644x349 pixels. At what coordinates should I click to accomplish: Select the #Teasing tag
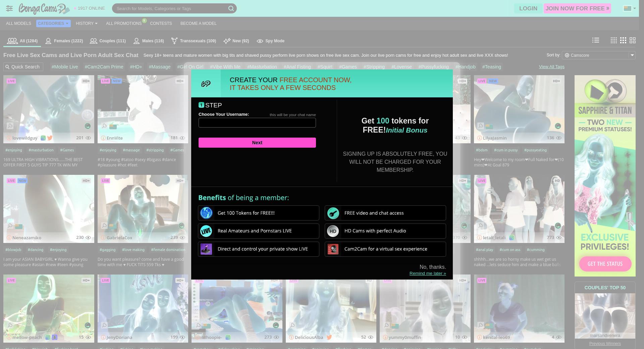pos(492,67)
